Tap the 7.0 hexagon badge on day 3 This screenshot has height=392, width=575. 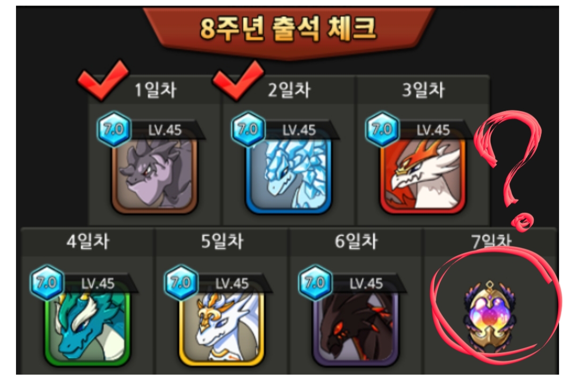(x=382, y=129)
